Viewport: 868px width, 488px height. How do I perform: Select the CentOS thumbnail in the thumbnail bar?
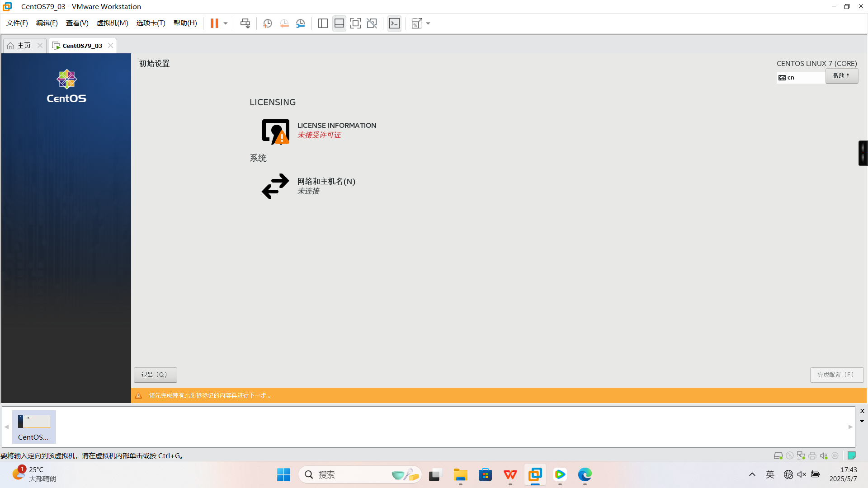34,427
